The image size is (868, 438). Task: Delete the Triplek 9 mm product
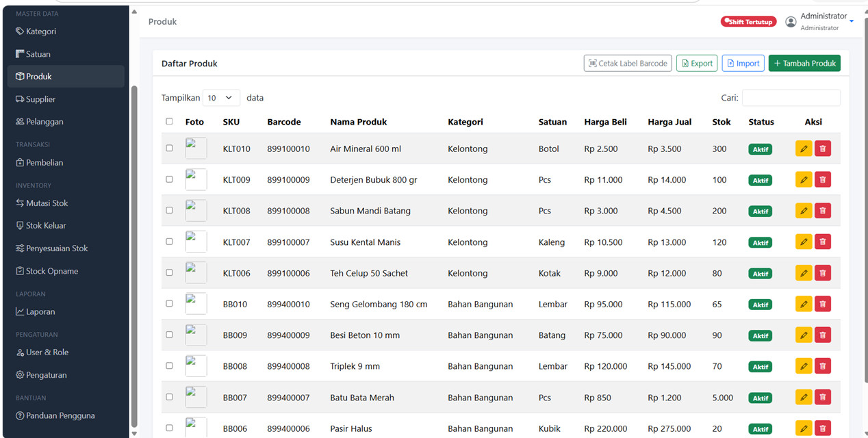pos(823,366)
